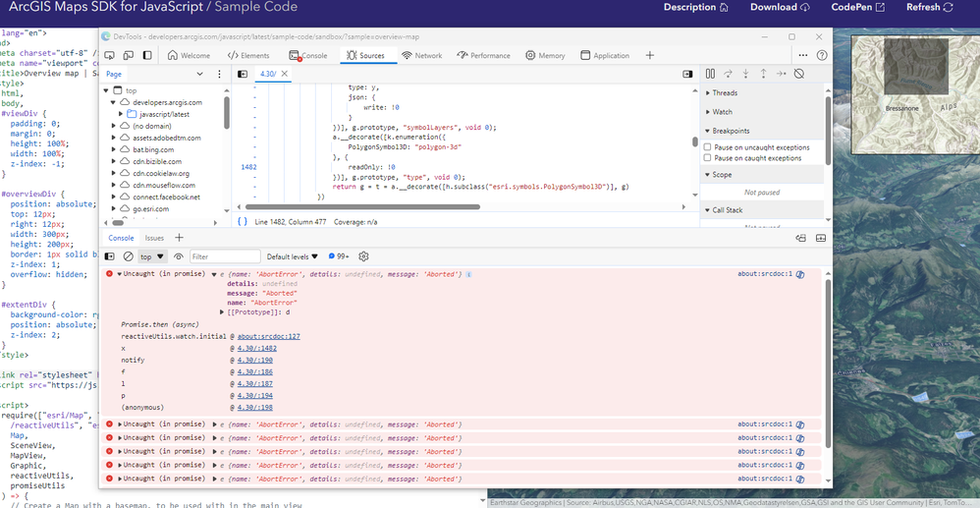This screenshot has width=980, height=508.
Task: Enable Pause on caught exceptions
Action: click(708, 158)
